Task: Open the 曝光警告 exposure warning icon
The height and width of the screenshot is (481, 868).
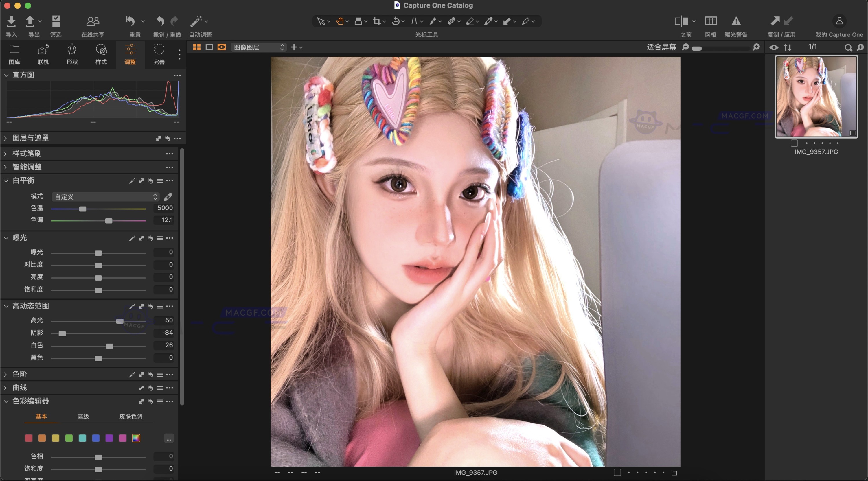Action: [x=736, y=21]
